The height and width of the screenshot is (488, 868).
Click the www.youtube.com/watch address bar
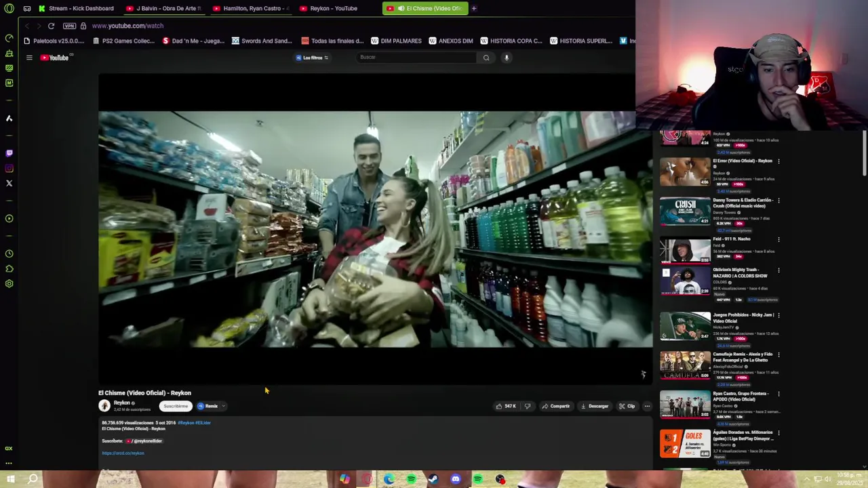(x=127, y=26)
